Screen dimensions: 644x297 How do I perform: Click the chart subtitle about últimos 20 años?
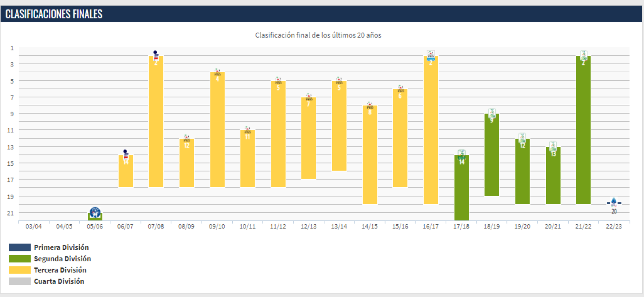(x=318, y=35)
